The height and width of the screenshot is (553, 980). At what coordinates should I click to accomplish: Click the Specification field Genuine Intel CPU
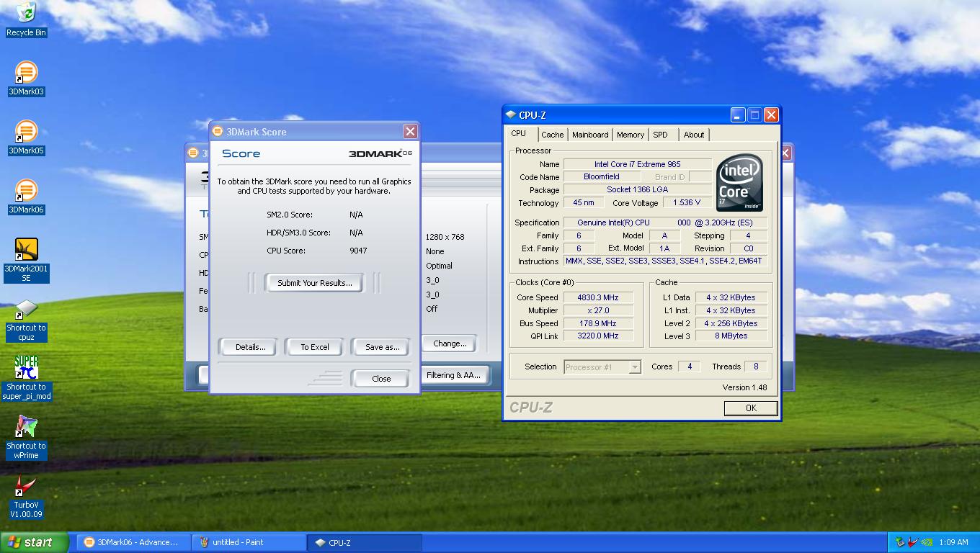[665, 222]
